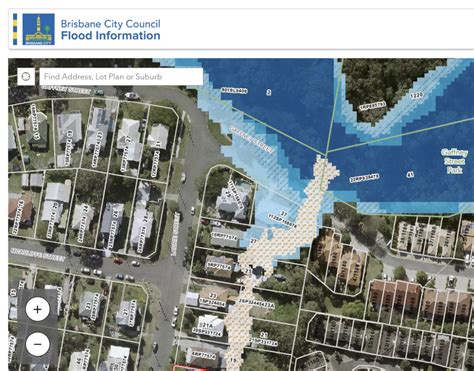
Task: Select lot label 22RP838478
Action: 364,178
